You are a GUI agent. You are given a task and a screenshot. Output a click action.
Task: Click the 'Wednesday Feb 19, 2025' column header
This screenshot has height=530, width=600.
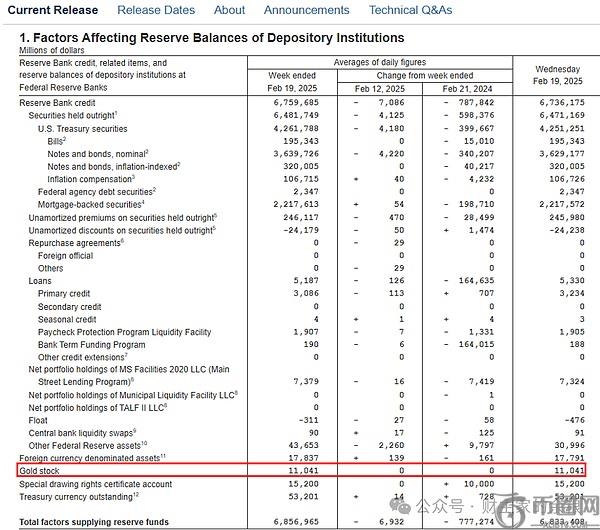coord(558,75)
